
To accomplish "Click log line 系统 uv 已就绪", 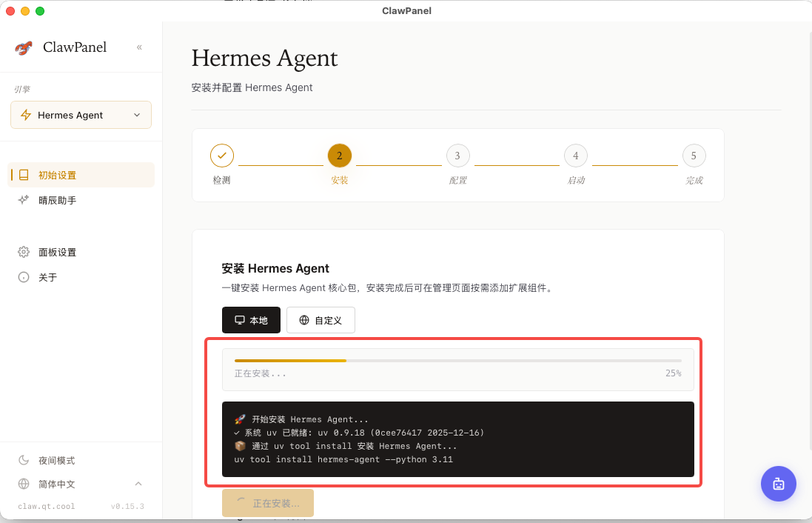I will (x=359, y=433).
